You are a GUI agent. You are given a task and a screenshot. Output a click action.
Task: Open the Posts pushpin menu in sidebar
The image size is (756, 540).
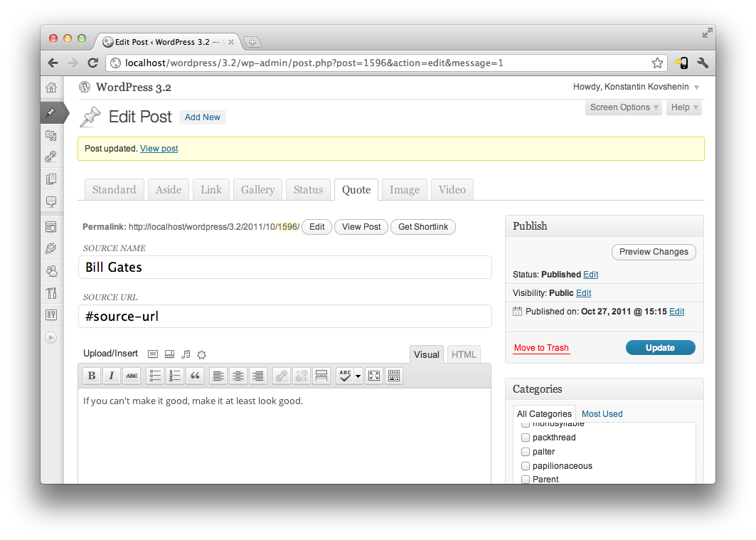click(51, 113)
